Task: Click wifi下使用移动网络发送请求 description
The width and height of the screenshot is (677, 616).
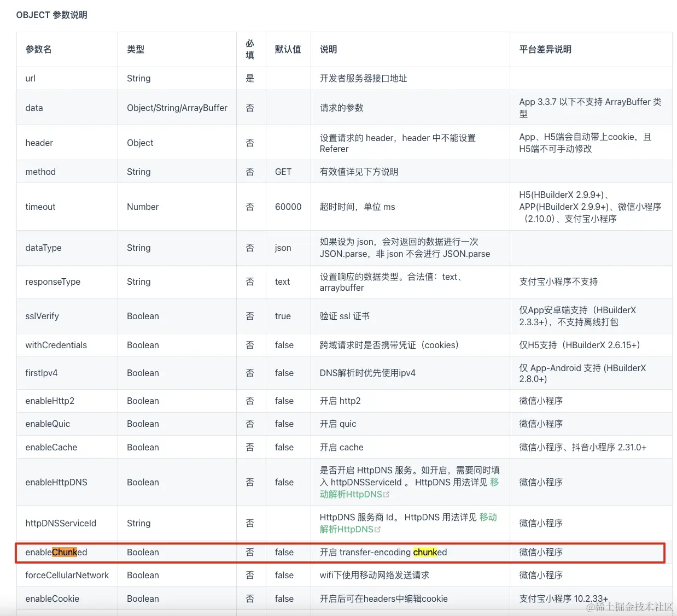Action: (x=375, y=575)
